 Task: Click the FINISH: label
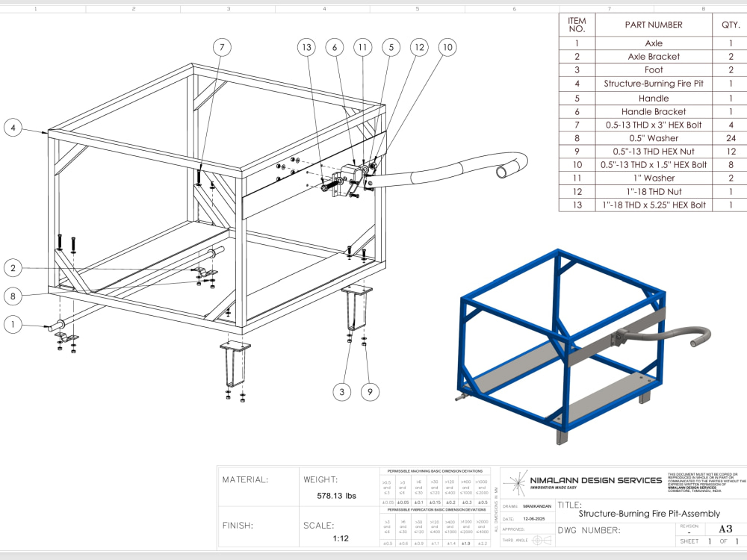coord(238,525)
